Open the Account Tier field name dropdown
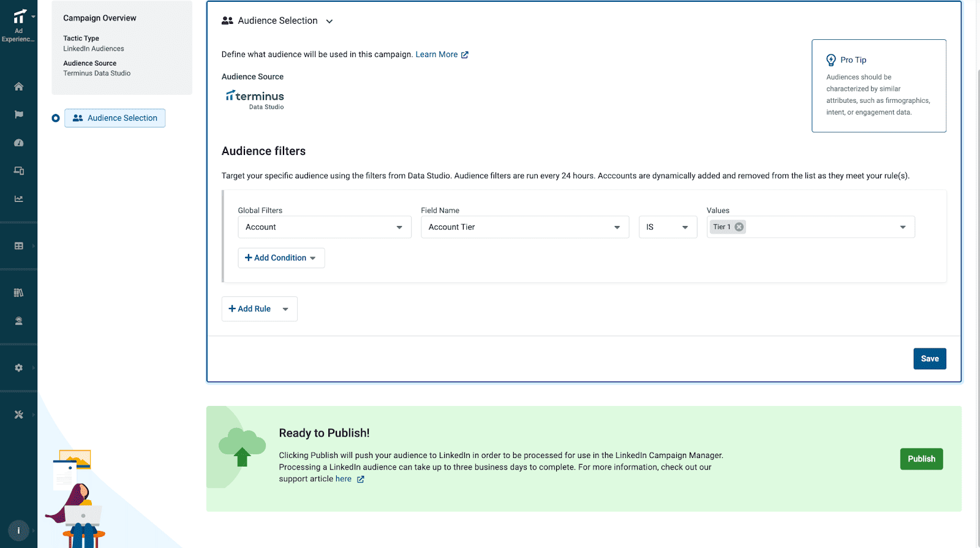This screenshot has height=548, width=980. 524,227
